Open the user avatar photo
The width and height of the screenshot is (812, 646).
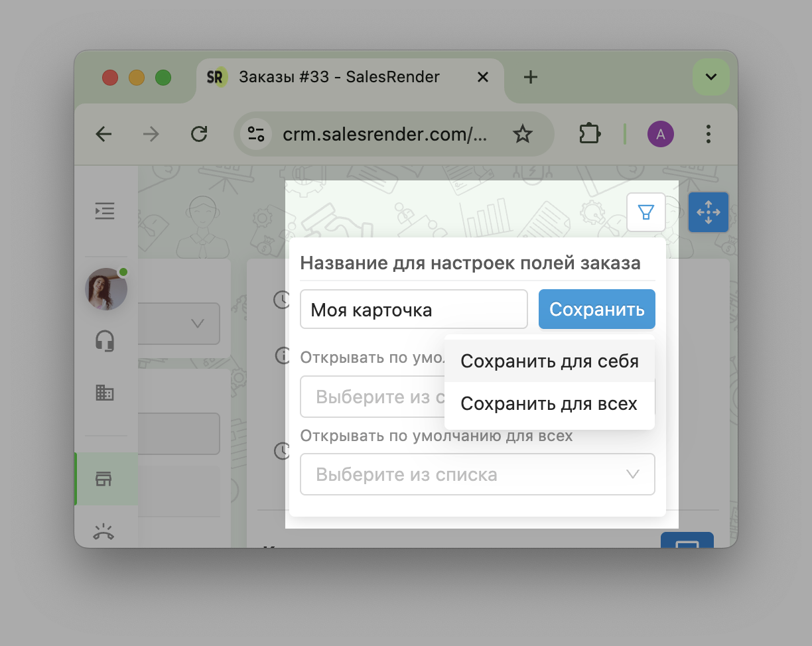(106, 289)
